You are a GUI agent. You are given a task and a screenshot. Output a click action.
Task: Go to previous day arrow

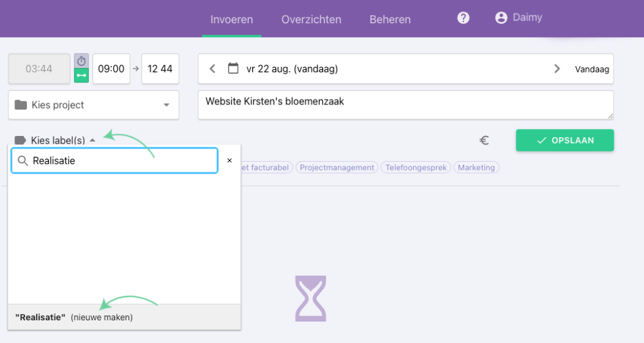[213, 69]
